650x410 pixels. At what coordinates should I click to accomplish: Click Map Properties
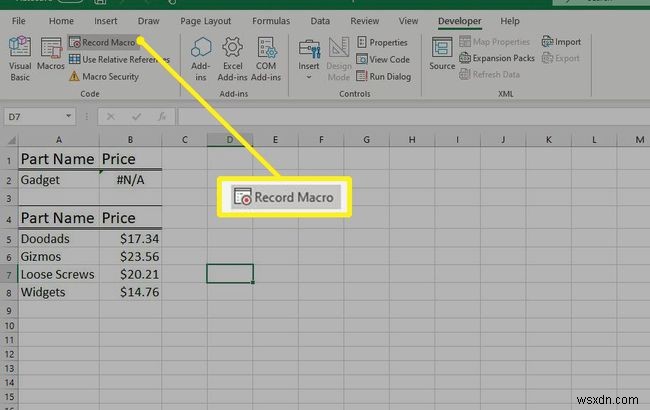tap(495, 42)
